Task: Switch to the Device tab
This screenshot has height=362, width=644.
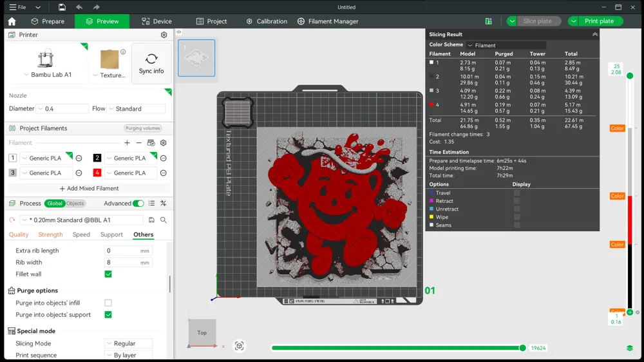Action: [x=156, y=21]
